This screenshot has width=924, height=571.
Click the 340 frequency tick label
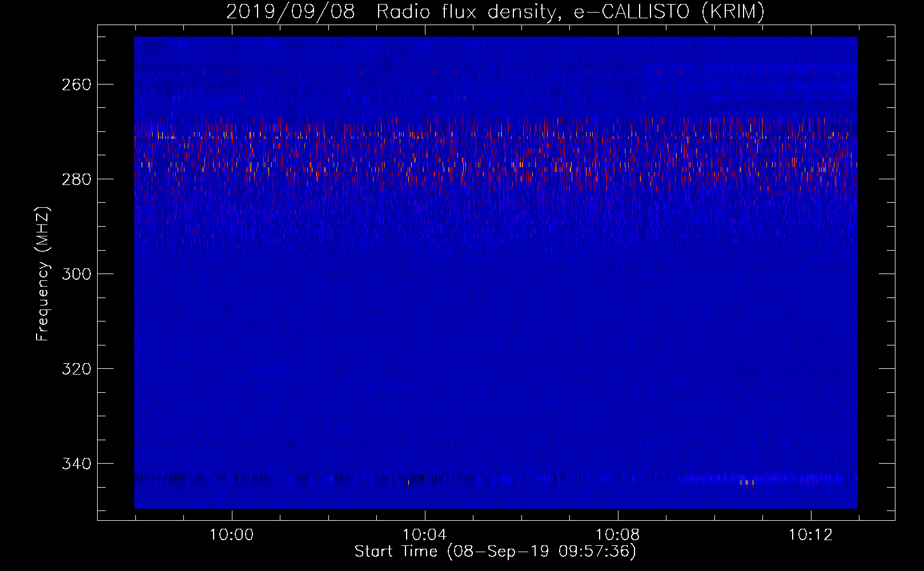click(77, 464)
